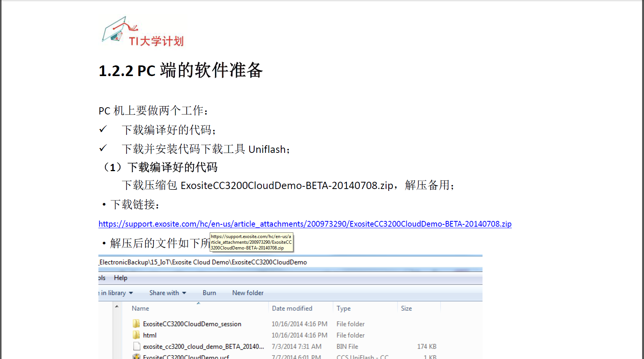Sort files by the Size column header

click(406, 308)
